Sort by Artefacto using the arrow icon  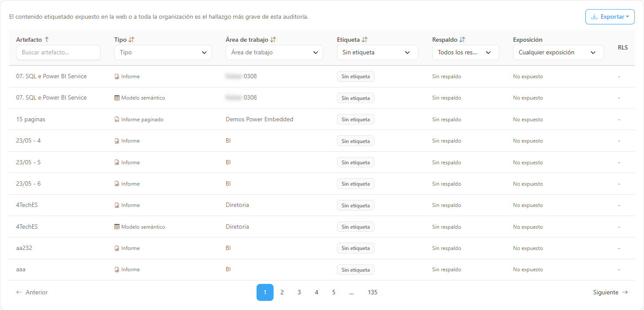[x=47, y=40]
